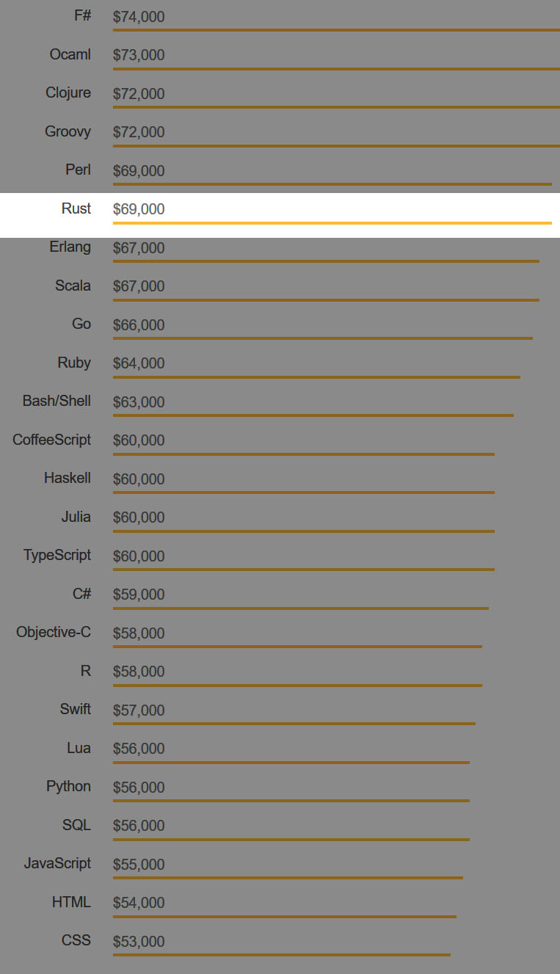The height and width of the screenshot is (974, 560).
Task: Click the $74,000 salary value
Action: 139,17
